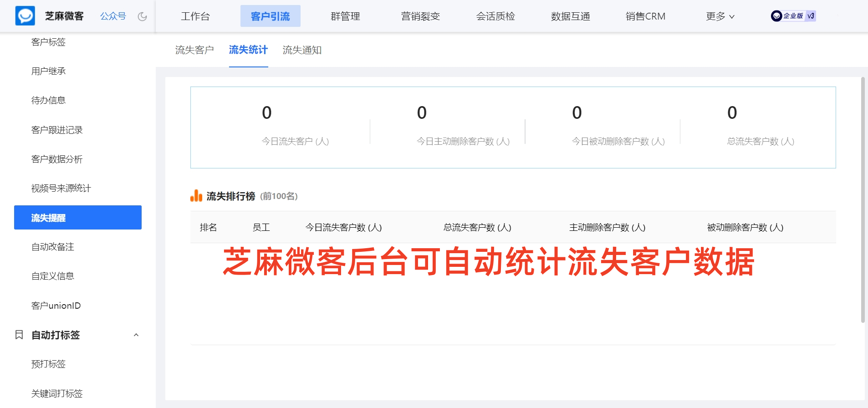Click the 企业版 v3 badge
This screenshot has width=868, height=408.
[793, 16]
